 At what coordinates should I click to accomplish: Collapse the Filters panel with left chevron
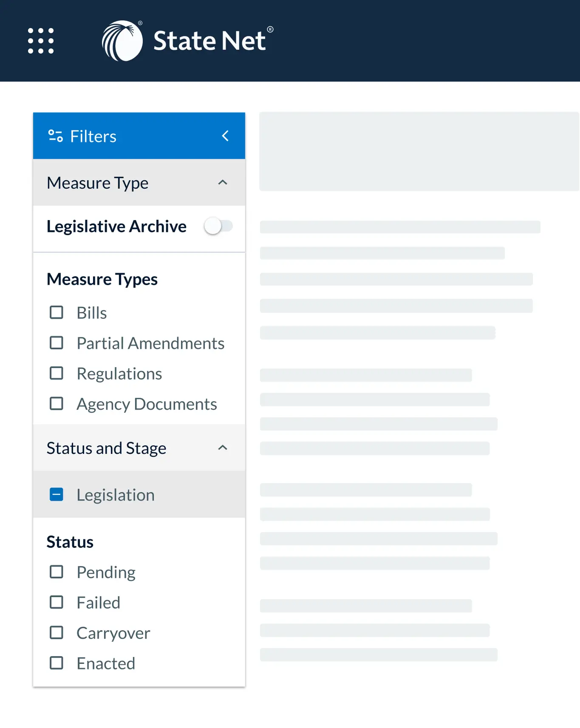[225, 136]
